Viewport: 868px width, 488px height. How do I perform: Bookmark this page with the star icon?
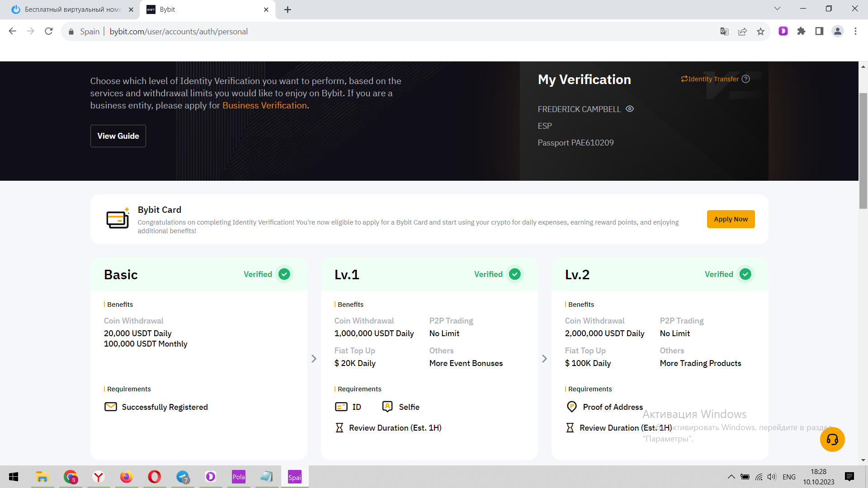point(760,31)
